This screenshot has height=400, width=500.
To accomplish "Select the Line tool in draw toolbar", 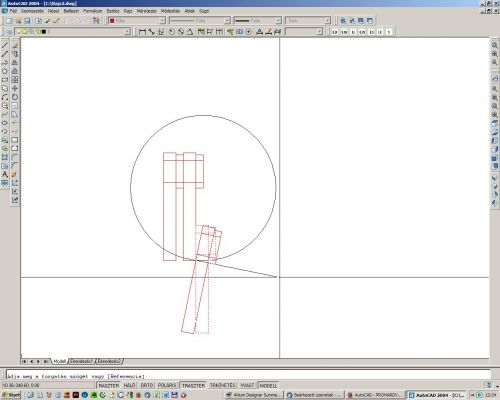I will click(5, 45).
